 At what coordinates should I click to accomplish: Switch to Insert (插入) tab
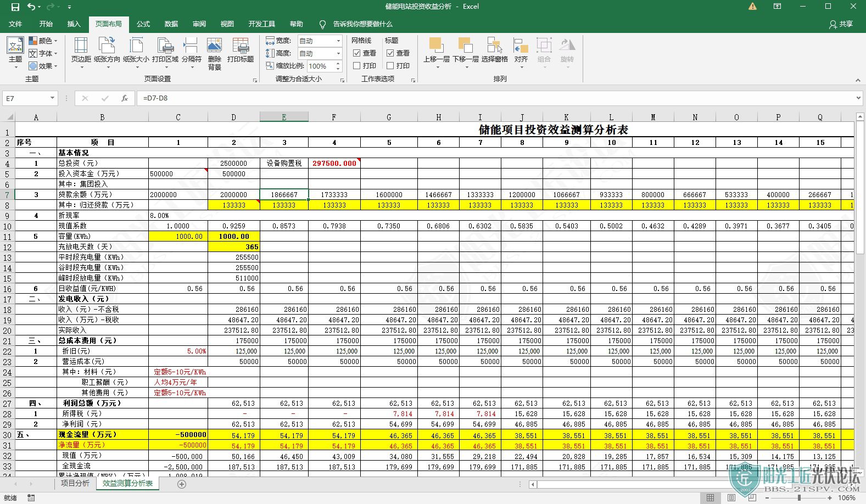(x=74, y=24)
